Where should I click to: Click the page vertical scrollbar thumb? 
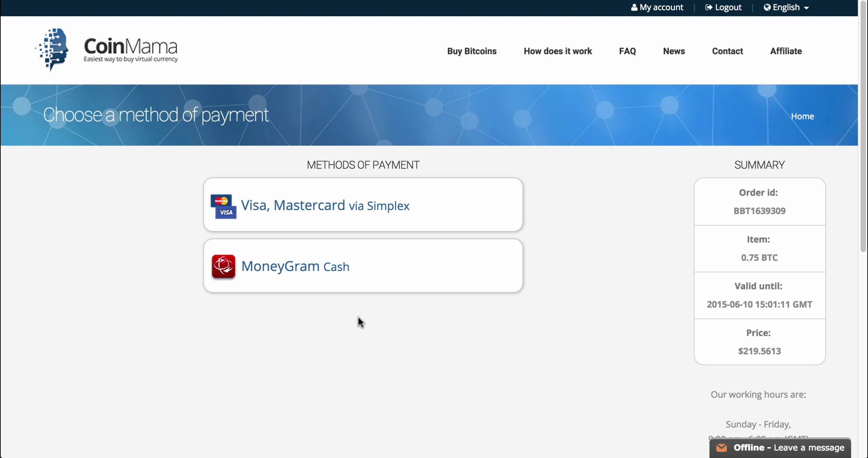coord(863,126)
